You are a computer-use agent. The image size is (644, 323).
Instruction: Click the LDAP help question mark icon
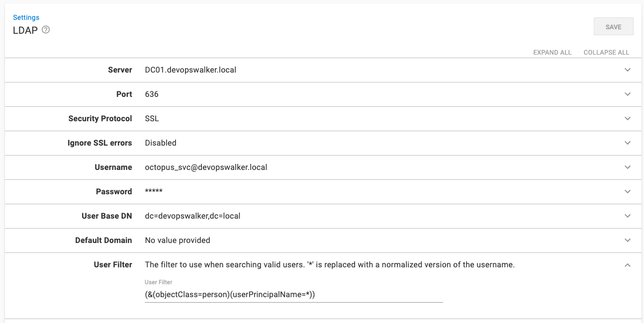pos(46,30)
